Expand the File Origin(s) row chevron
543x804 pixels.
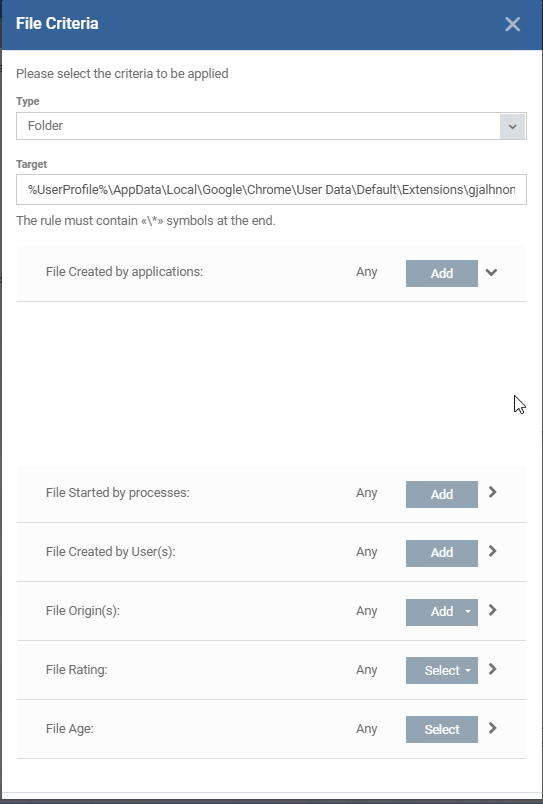(492, 610)
